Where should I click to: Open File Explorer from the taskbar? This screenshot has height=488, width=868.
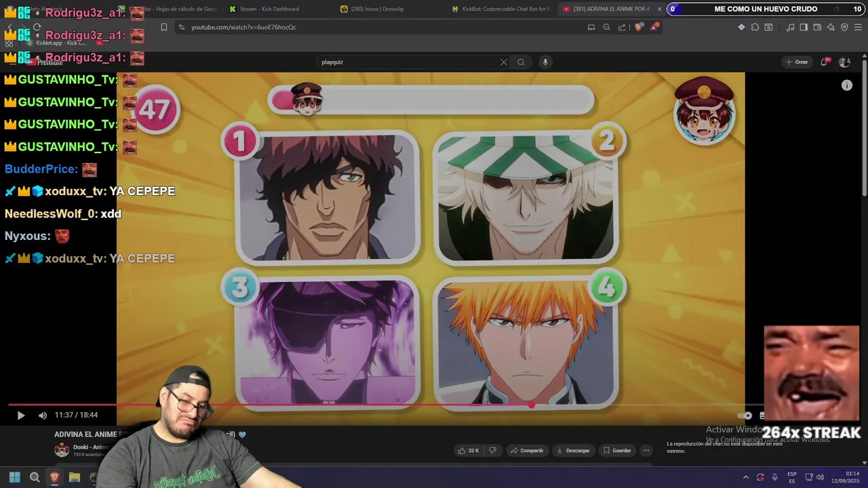(x=75, y=477)
